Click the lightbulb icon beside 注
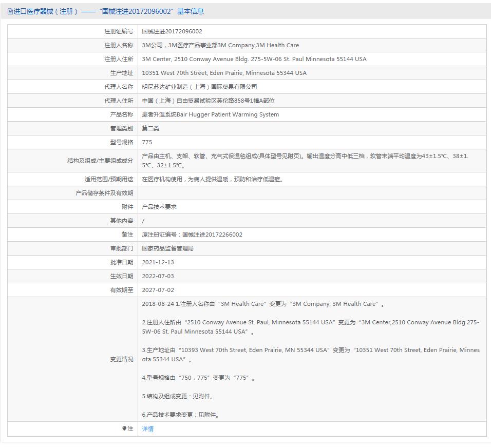The image size is (491, 448). tap(124, 428)
